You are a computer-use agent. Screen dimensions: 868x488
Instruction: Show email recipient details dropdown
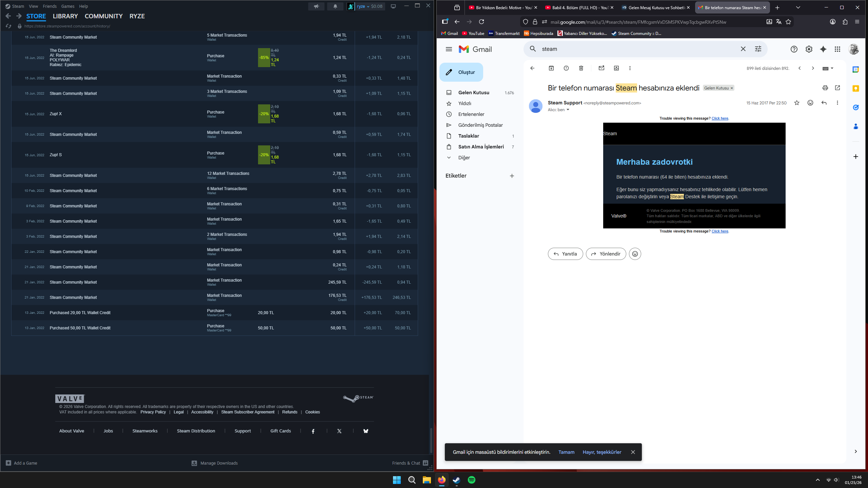[x=568, y=110]
